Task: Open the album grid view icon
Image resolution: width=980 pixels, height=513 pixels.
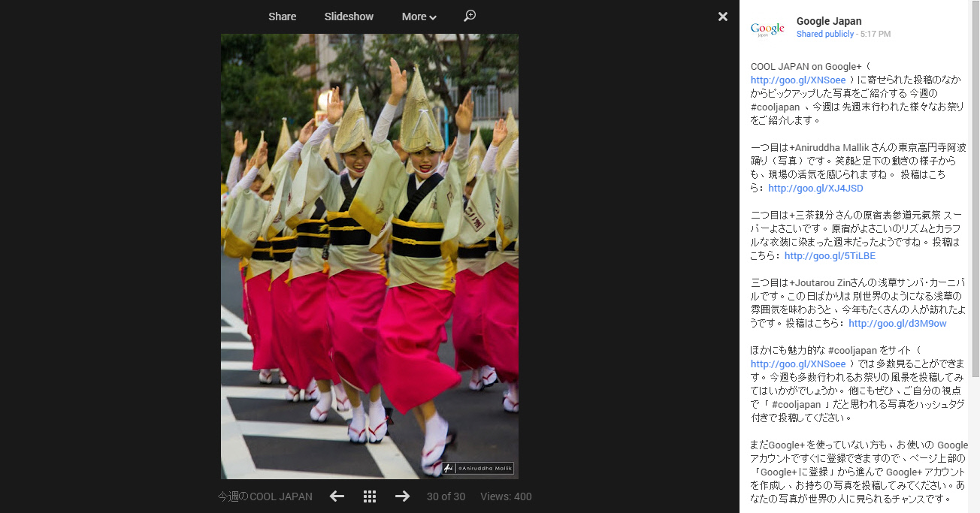Action: 369,496
